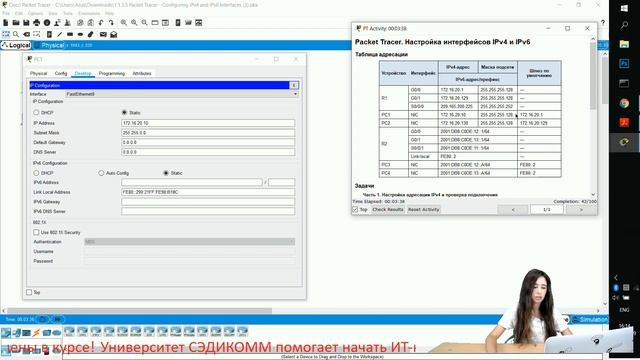Image resolution: width=640 pixels, height=360 pixels.
Task: Switch to PC1 Programming tab
Action: [111, 73]
